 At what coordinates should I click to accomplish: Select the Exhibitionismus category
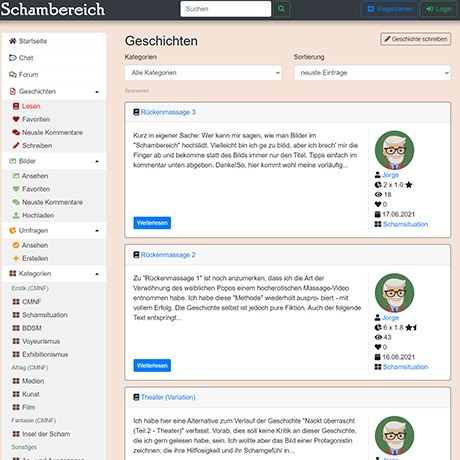pos(40,354)
